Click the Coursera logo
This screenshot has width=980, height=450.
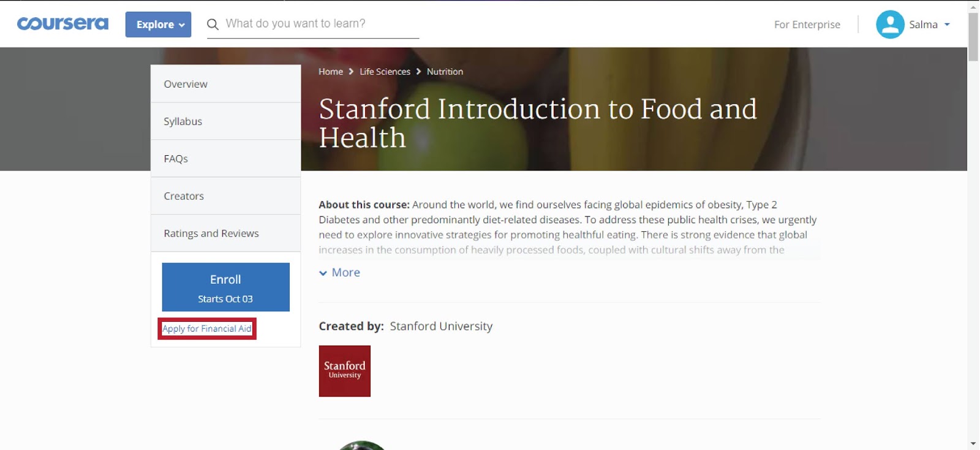(x=62, y=24)
